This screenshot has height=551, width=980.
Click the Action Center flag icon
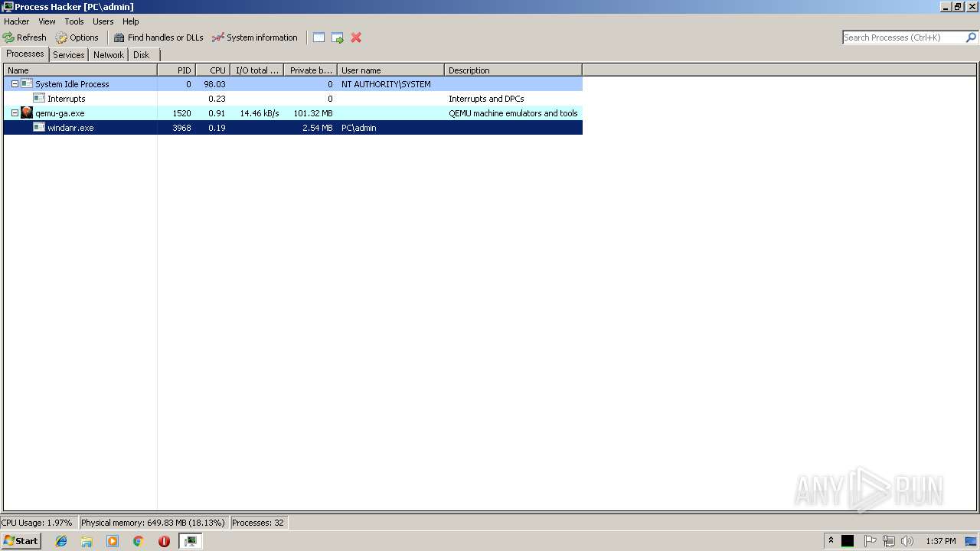coord(870,541)
